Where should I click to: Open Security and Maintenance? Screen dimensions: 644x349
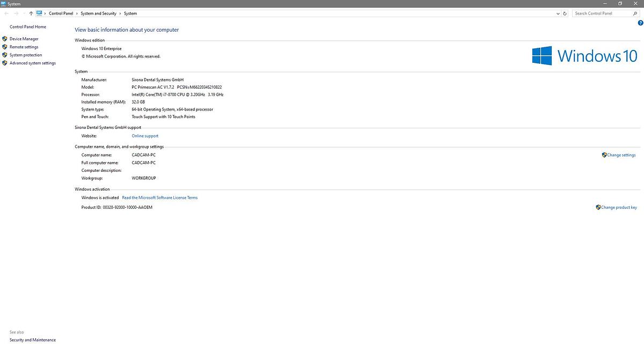(x=32, y=340)
